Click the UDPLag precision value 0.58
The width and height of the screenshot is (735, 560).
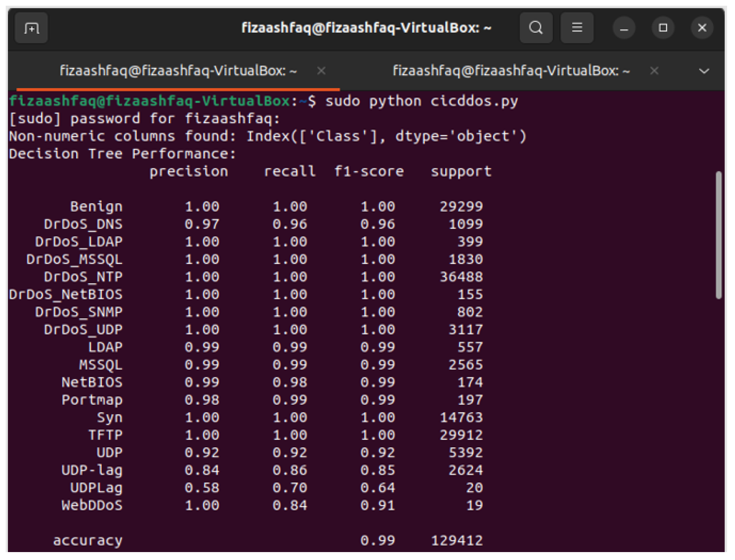tap(202, 488)
